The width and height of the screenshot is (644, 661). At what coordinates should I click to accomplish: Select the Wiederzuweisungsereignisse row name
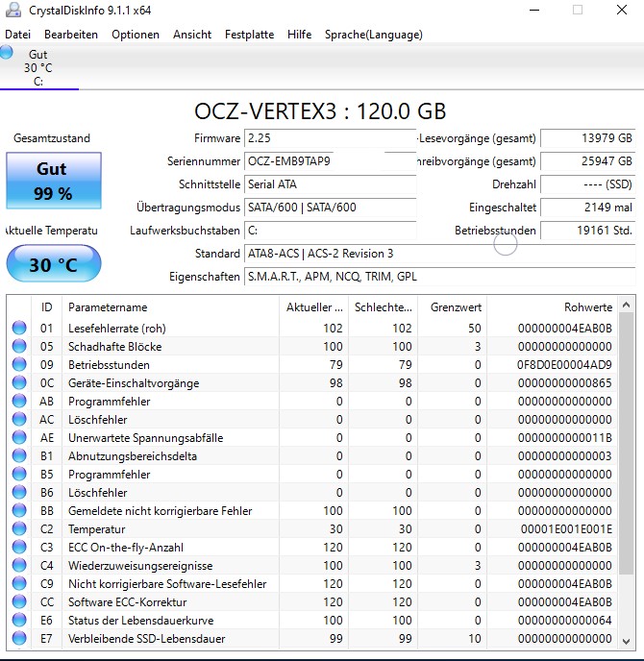pyautogui.click(x=140, y=565)
